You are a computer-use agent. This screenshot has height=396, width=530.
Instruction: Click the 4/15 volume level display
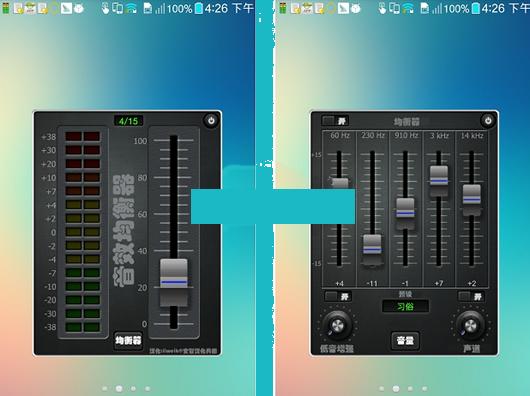point(128,121)
